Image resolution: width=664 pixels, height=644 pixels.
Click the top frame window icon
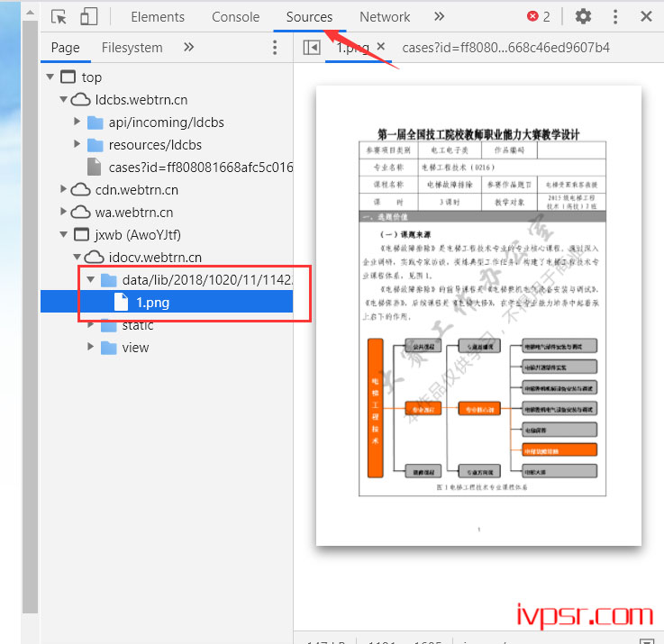coord(68,77)
